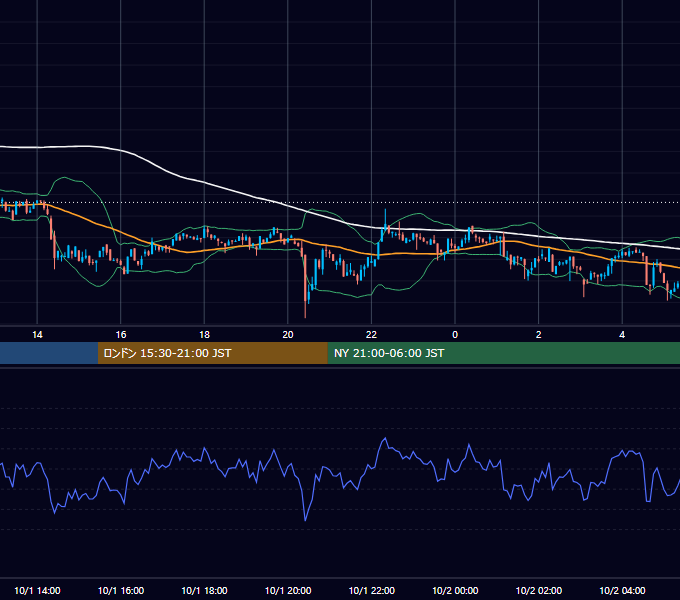This screenshot has width=680, height=600.
Task: Click the 4 hour label on price chart axis
Action: (x=622, y=335)
